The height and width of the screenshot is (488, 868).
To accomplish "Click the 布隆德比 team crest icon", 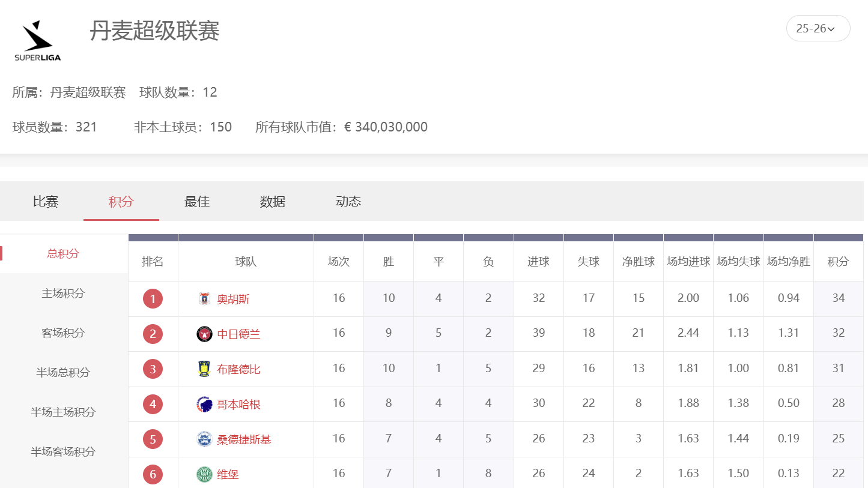I will point(204,369).
